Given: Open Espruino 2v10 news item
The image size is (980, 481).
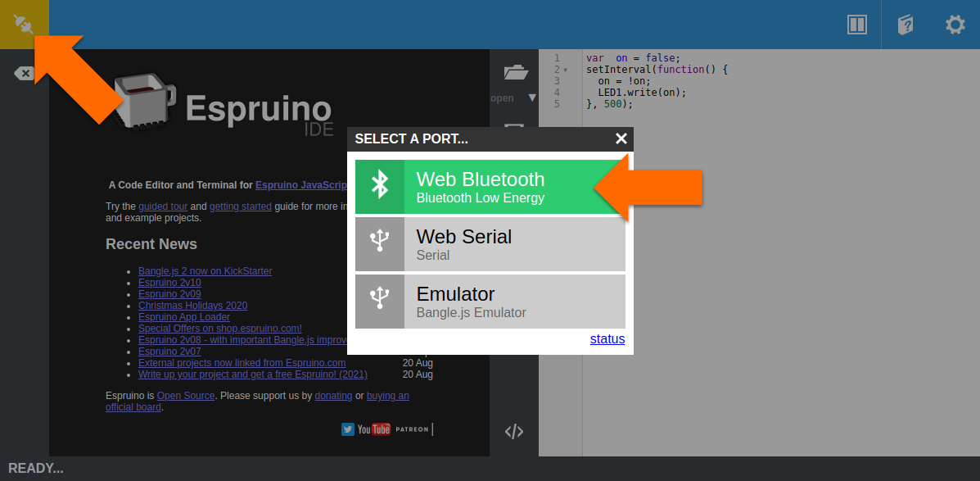Looking at the screenshot, I should 169,283.
